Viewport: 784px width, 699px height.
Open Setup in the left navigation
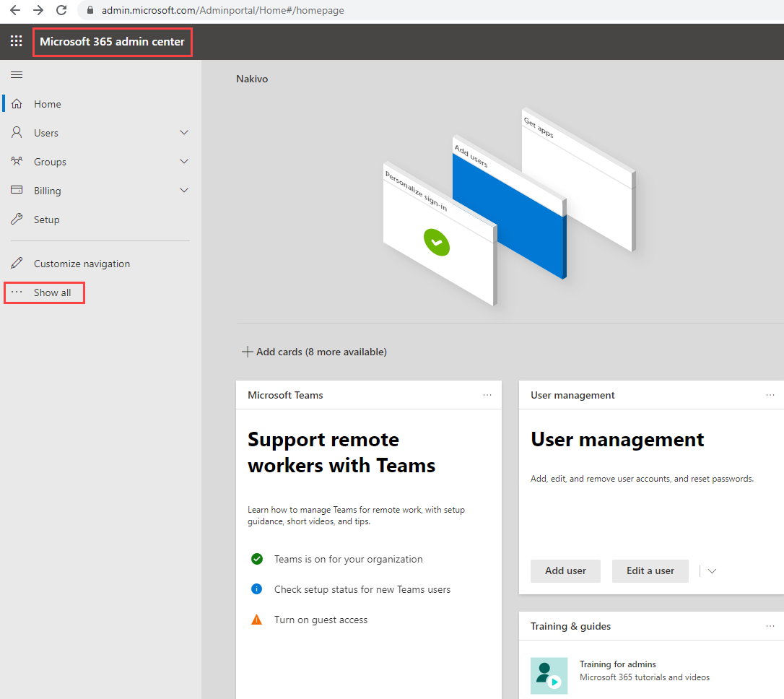(46, 220)
